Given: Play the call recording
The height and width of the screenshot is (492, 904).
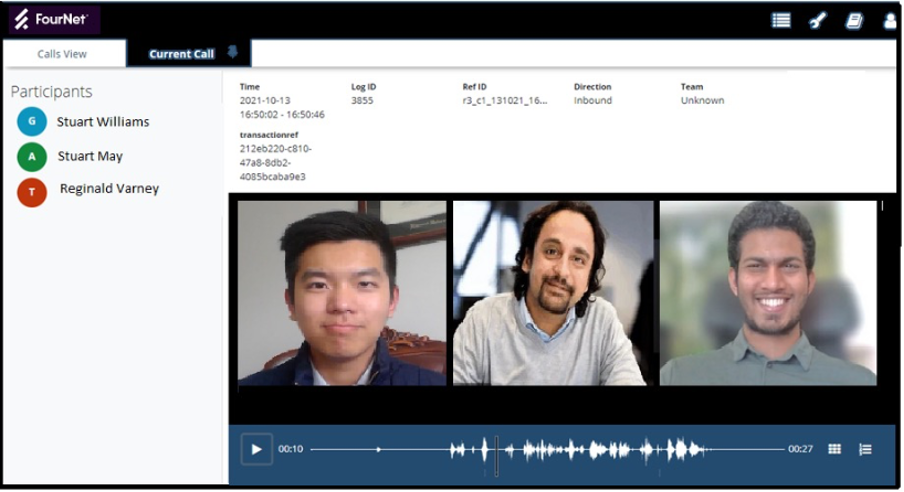Looking at the screenshot, I should (256, 449).
